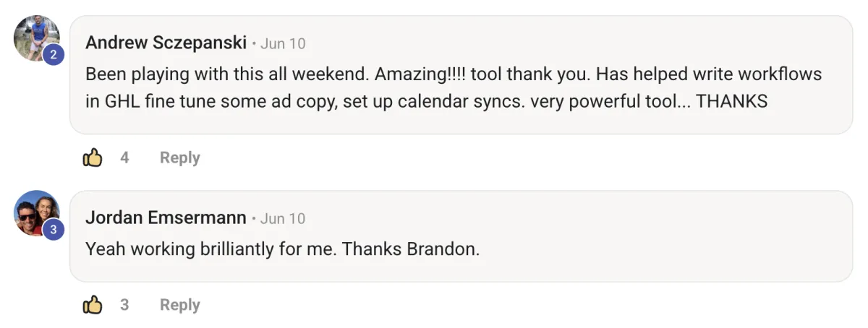The height and width of the screenshot is (328, 868).
Task: Open the Jordan Emsermann name link
Action: (x=166, y=218)
